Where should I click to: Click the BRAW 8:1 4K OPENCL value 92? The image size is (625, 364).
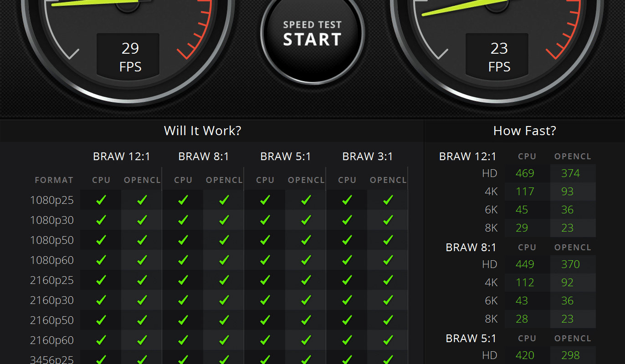click(567, 283)
